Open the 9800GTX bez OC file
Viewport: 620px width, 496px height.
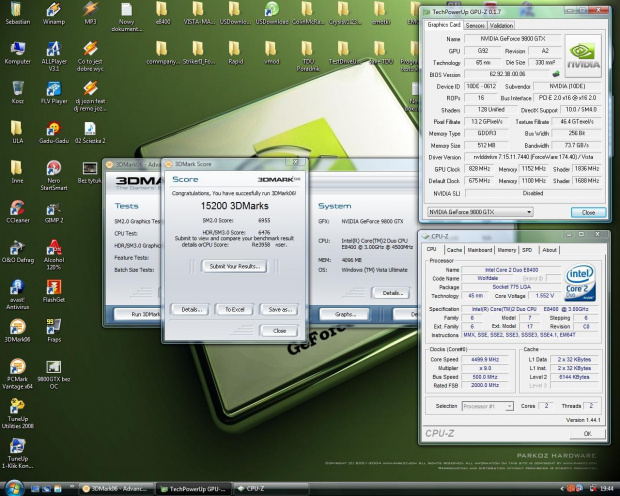[54, 374]
